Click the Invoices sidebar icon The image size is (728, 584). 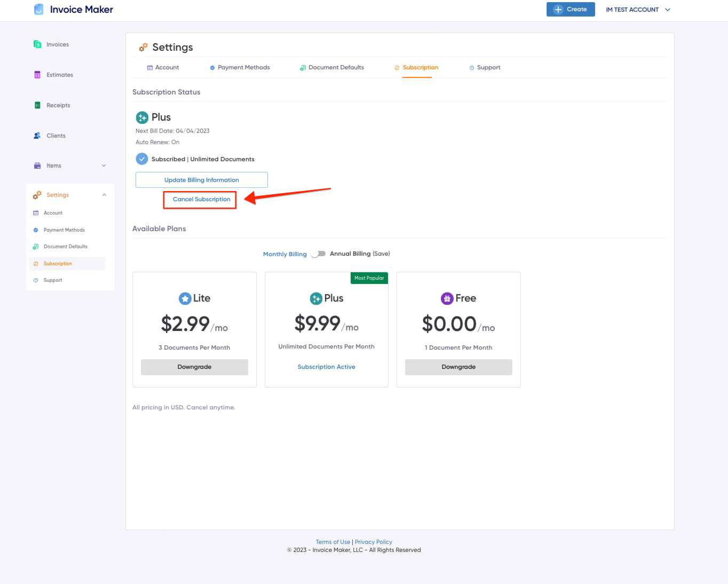[37, 44]
